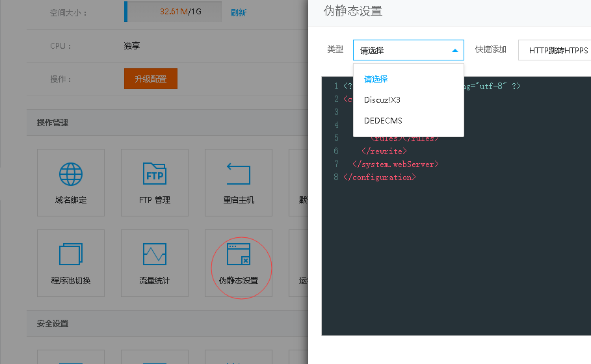The width and height of the screenshot is (591, 364).
Task: Click the 升级配置 button
Action: [x=151, y=79]
